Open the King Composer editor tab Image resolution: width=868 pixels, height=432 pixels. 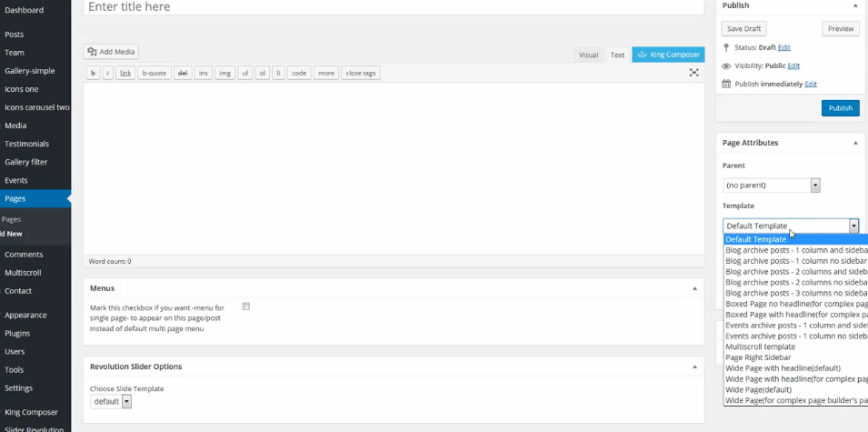pyautogui.click(x=668, y=55)
